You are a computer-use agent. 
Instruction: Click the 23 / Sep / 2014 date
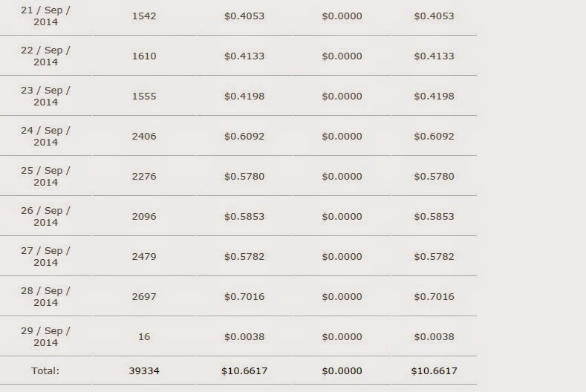[45, 96]
